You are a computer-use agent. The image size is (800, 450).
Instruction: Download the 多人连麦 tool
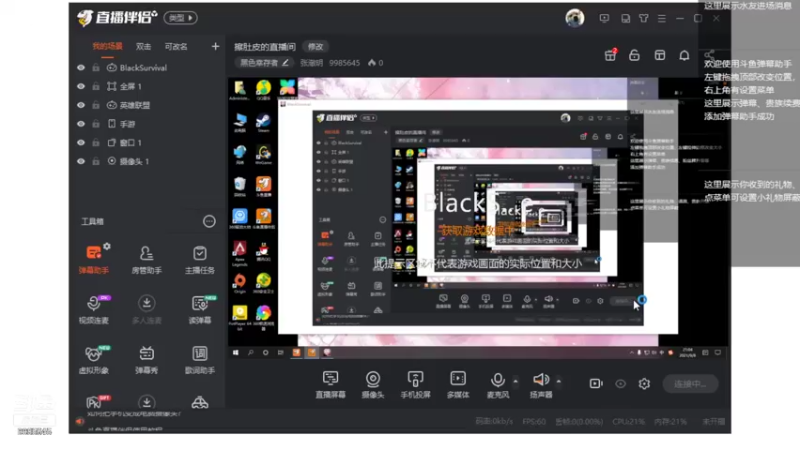click(146, 310)
